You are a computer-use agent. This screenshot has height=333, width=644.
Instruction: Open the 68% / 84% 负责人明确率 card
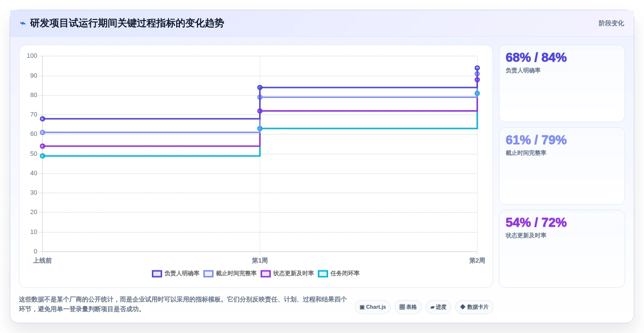(562, 83)
